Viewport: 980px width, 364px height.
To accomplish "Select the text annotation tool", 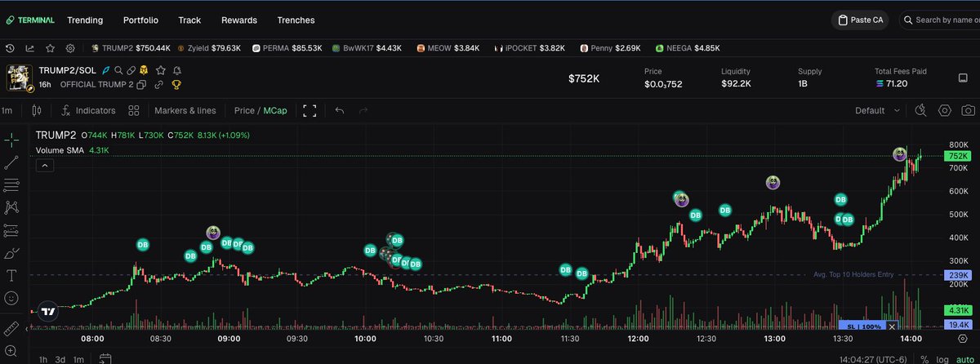I will click(11, 276).
